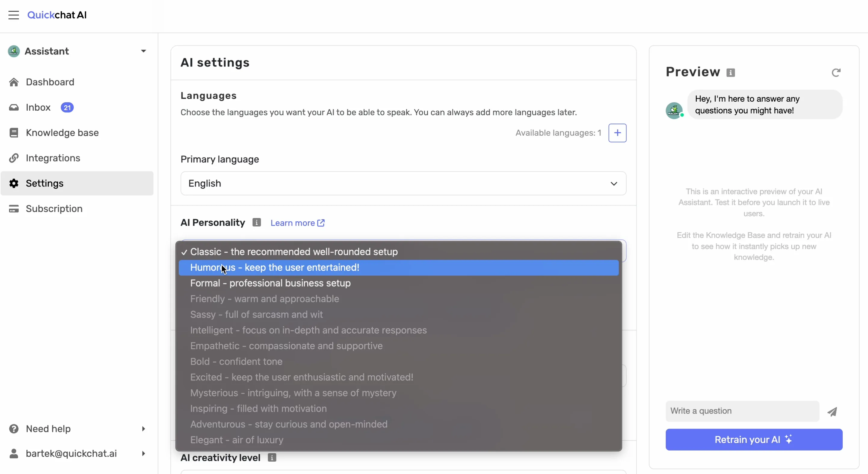868x474 pixels.
Task: Click the Preview info icon
Action: (731, 73)
